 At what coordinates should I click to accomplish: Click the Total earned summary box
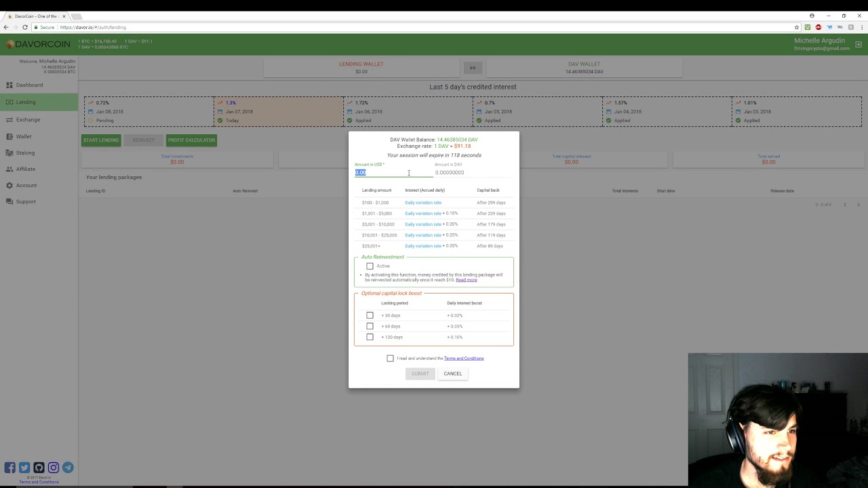click(768, 159)
